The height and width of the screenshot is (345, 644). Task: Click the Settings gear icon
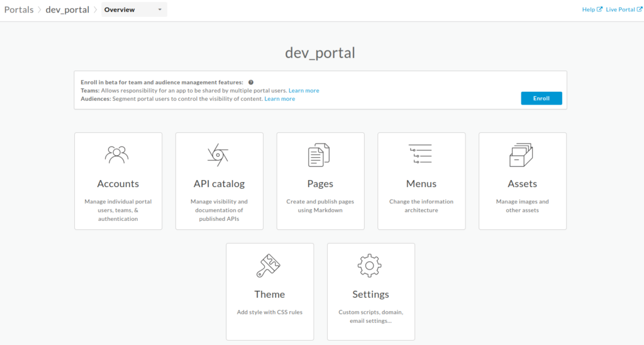[x=370, y=266]
